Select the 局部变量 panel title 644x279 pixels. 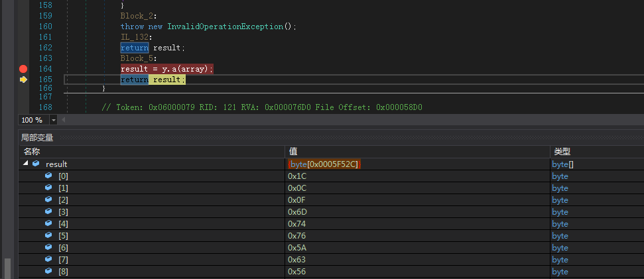coord(37,138)
